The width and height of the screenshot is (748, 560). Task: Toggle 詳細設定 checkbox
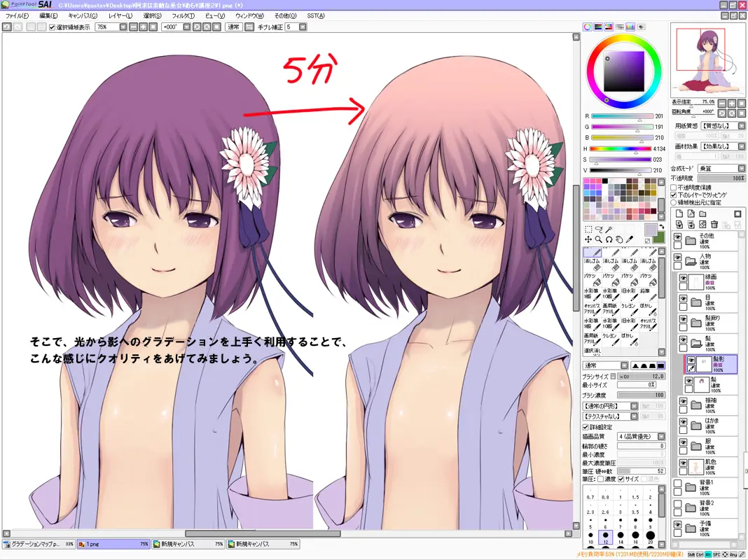586,427
